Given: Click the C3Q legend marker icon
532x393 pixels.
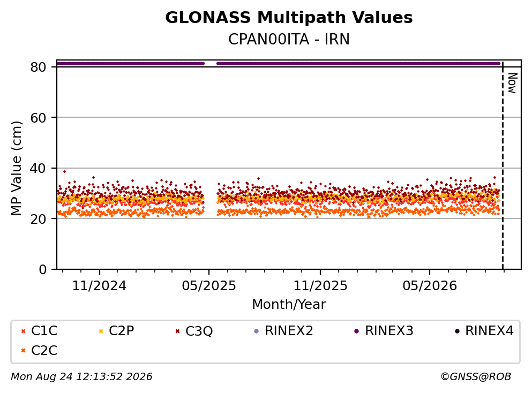Looking at the screenshot, I should coord(177,331).
